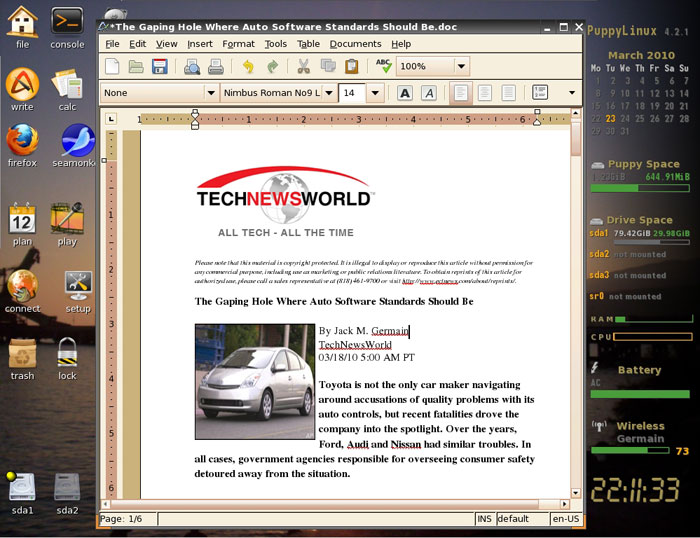
Task: Click vertical scrollbar down arrow
Action: (x=575, y=493)
